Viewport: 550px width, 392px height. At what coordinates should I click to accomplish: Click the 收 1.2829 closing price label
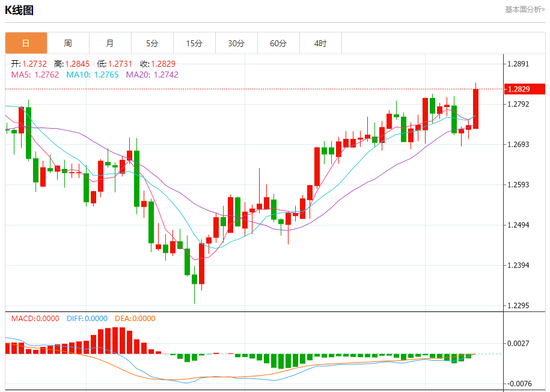[157, 64]
